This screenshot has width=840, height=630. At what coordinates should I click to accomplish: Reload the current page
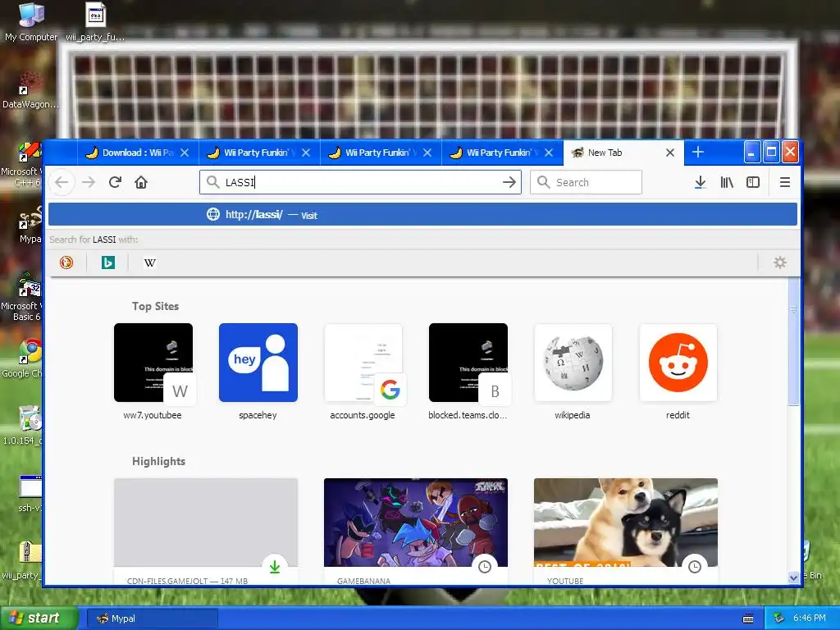click(115, 182)
